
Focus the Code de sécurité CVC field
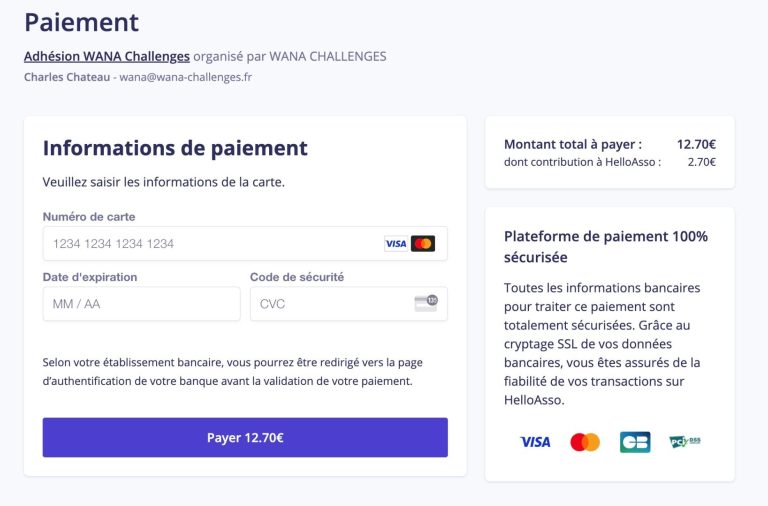pos(348,304)
